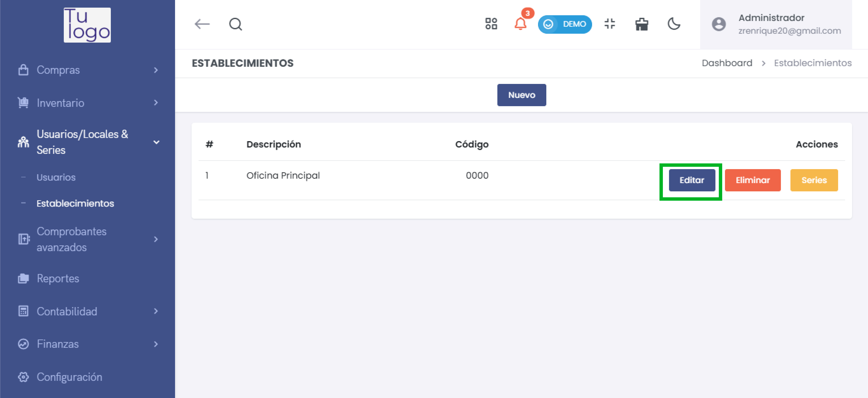Screen dimensions: 868x398
Task: Open the apps grid icon
Action: pyautogui.click(x=491, y=24)
